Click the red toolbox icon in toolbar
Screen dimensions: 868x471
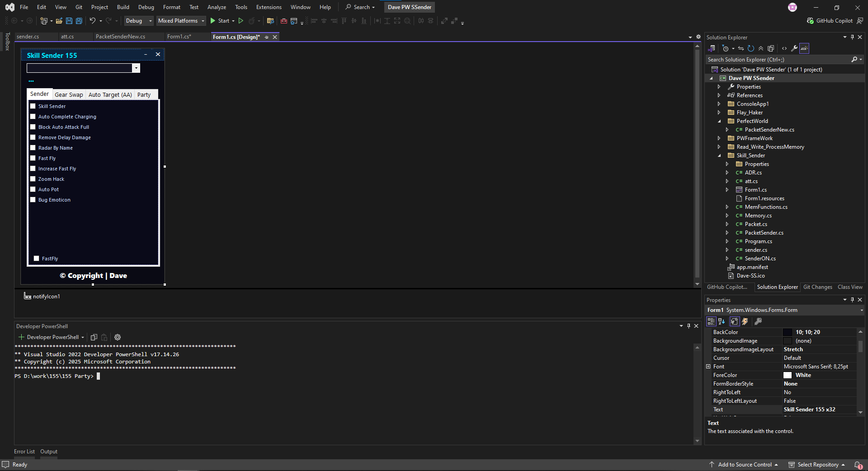pos(284,21)
